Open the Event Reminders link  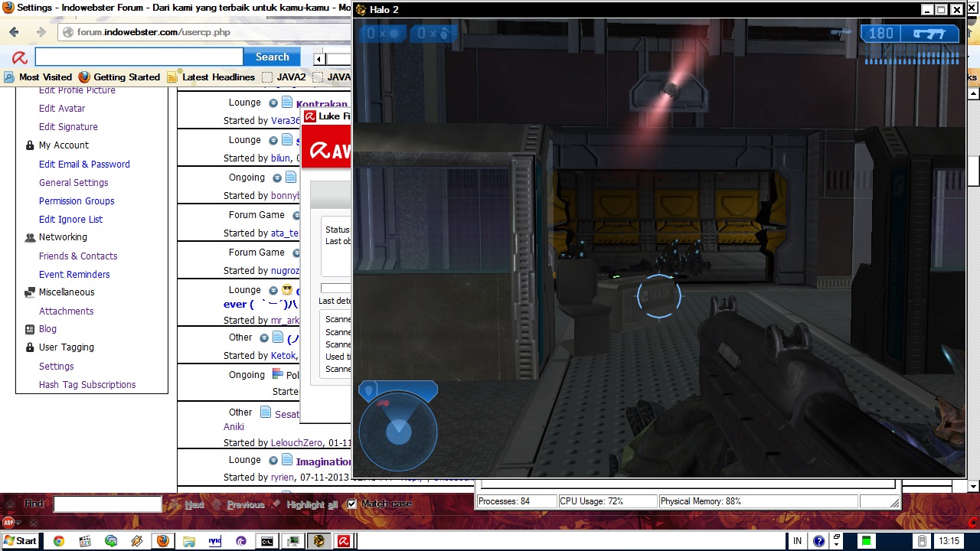point(74,275)
